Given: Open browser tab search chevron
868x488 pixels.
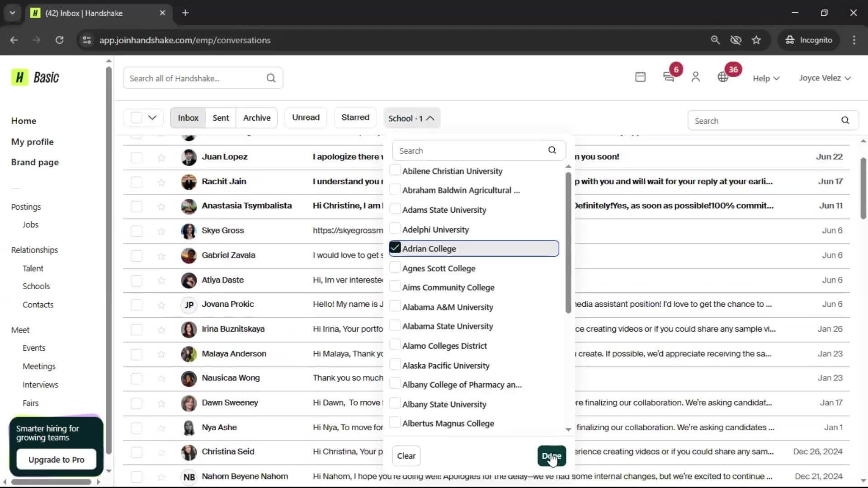Looking at the screenshot, I should click(12, 13).
